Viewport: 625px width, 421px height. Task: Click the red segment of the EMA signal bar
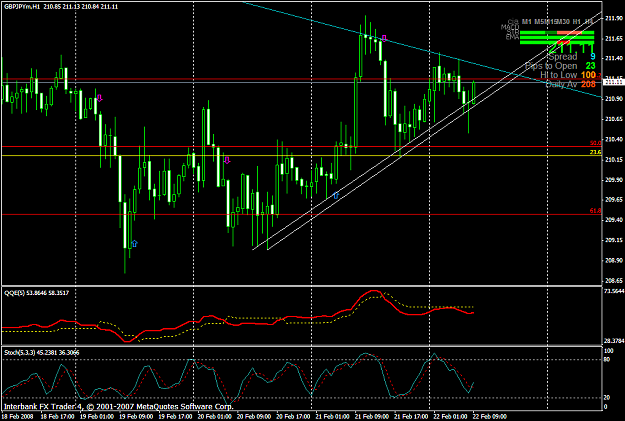pos(563,42)
